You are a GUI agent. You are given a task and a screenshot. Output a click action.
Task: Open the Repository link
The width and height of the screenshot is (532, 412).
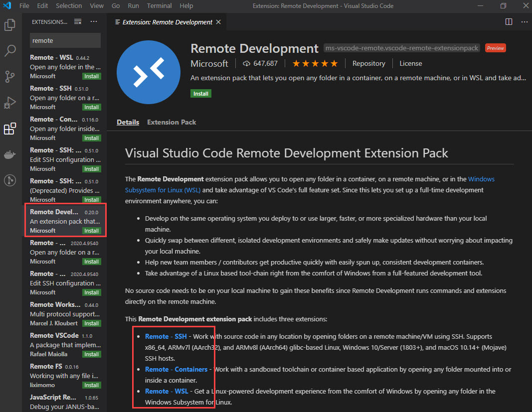(369, 63)
